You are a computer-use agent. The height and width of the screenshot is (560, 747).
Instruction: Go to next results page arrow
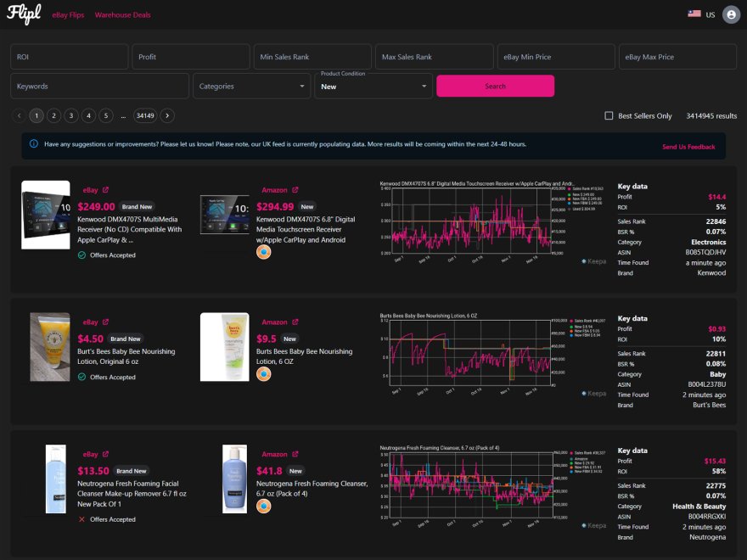tap(167, 115)
